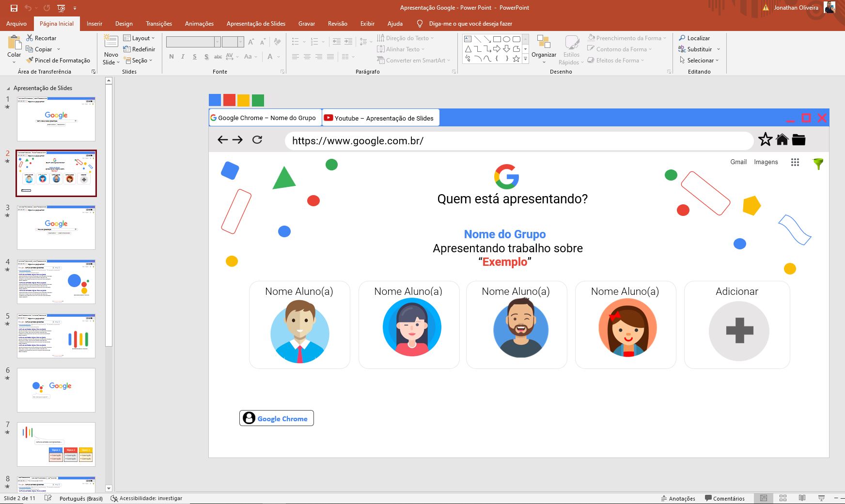Click Pincel de Formatação tool
Viewport: 845px width, 504px height.
coord(58,61)
